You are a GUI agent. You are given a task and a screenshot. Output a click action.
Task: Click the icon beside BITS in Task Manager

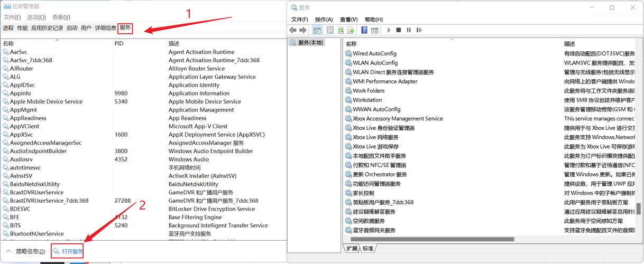[x=6, y=225]
